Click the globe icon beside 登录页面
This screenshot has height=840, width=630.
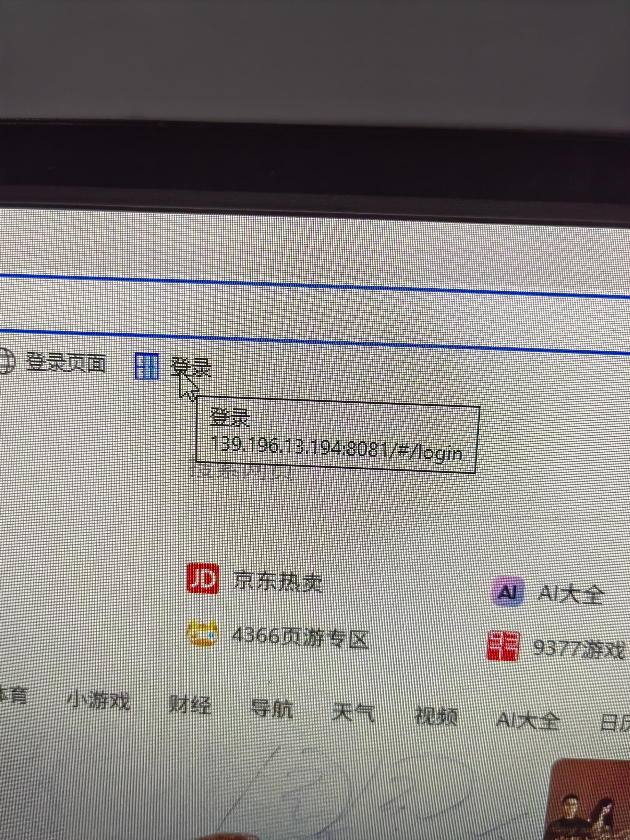pos(6,361)
